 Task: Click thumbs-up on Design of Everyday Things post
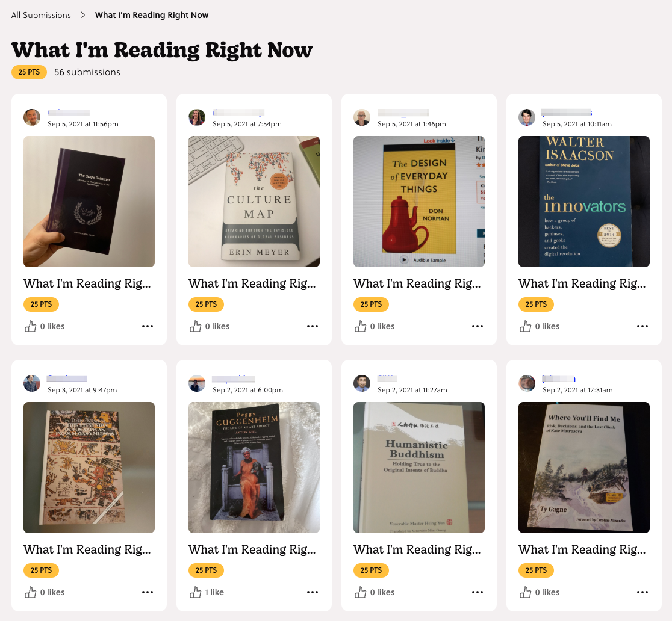click(361, 326)
